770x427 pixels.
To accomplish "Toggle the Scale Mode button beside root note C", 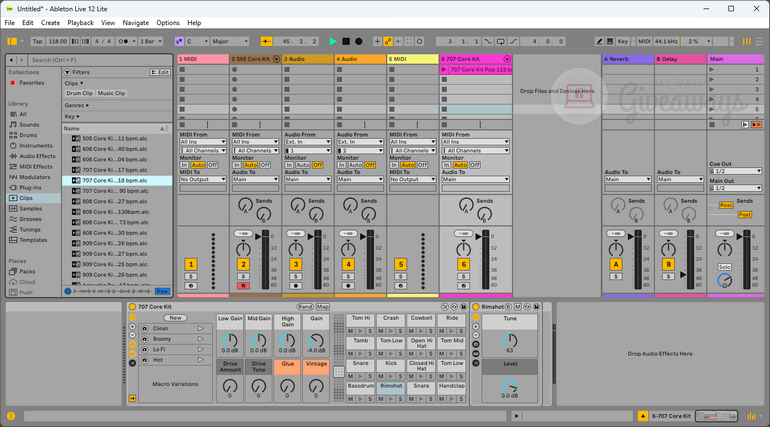I will point(179,41).
